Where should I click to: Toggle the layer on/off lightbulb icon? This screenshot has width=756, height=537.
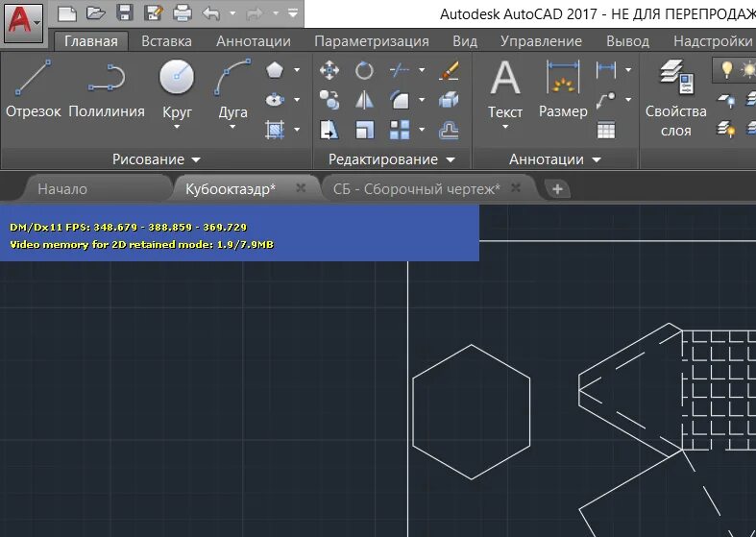[726, 70]
